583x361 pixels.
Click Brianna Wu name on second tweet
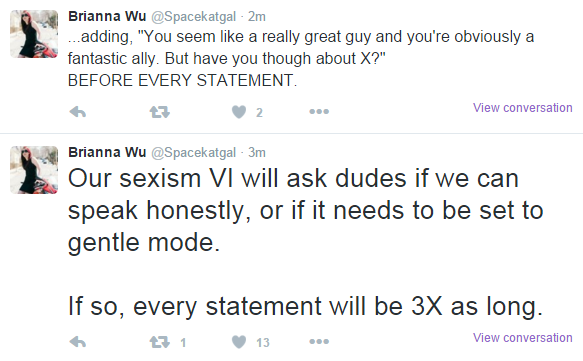[107, 152]
